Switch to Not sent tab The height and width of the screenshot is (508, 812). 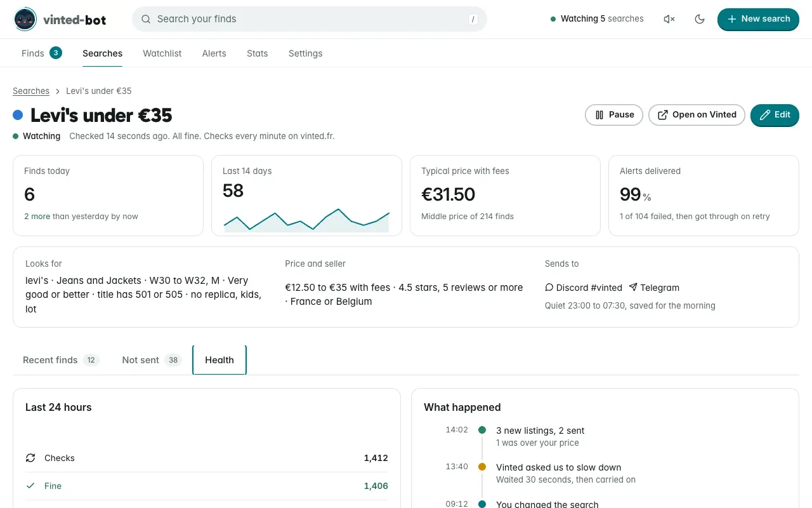click(152, 360)
